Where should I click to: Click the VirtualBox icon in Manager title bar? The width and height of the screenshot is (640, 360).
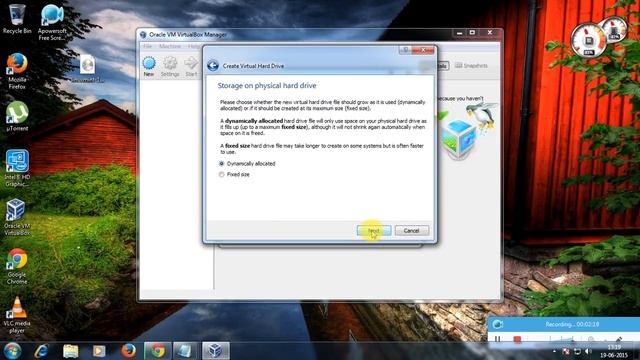point(143,35)
